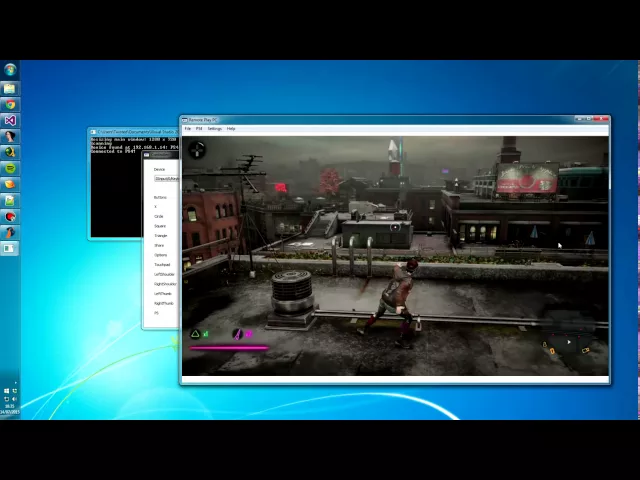Select the 'X' button mapping row
This screenshot has height=480, width=640.
click(156, 207)
